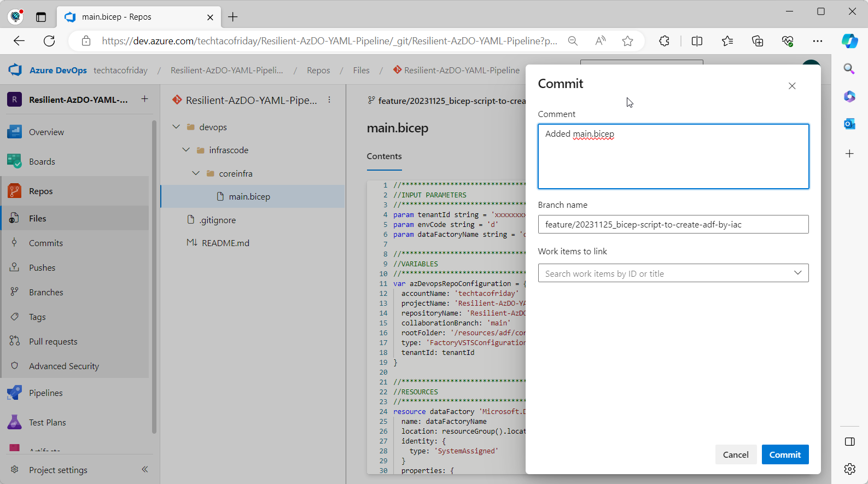This screenshot has width=868, height=484.
Task: Open Edge sidebar settings gear
Action: [849, 469]
